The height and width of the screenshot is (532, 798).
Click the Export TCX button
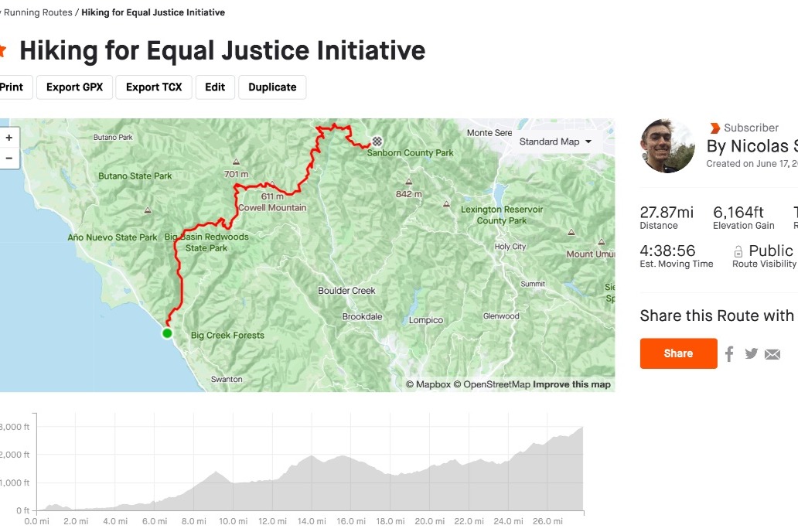(x=154, y=87)
